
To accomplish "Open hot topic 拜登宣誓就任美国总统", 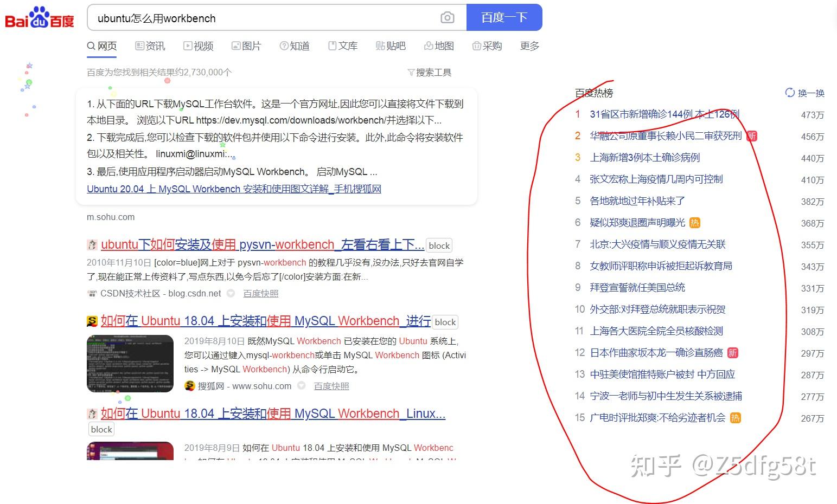I will pos(637,288).
